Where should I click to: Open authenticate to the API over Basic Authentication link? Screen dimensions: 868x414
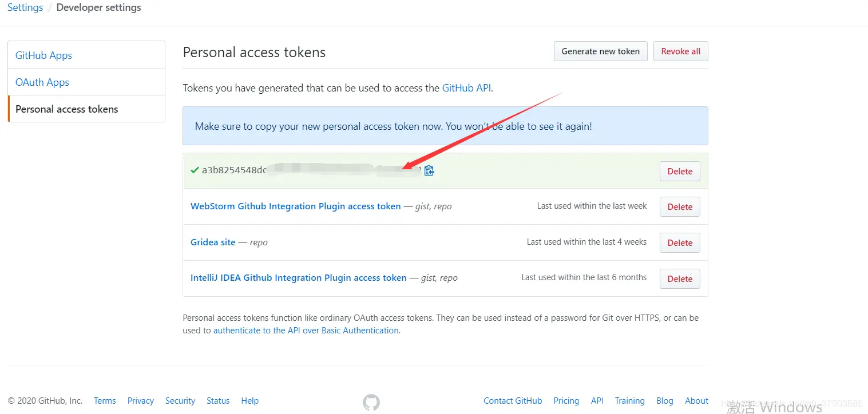point(306,330)
